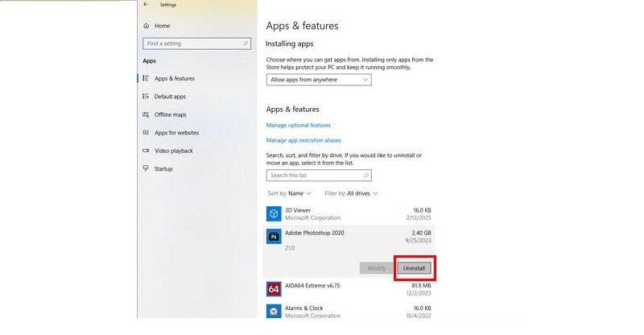Click the Photoshop version 21.0 text
644x335 pixels.
coord(290,248)
